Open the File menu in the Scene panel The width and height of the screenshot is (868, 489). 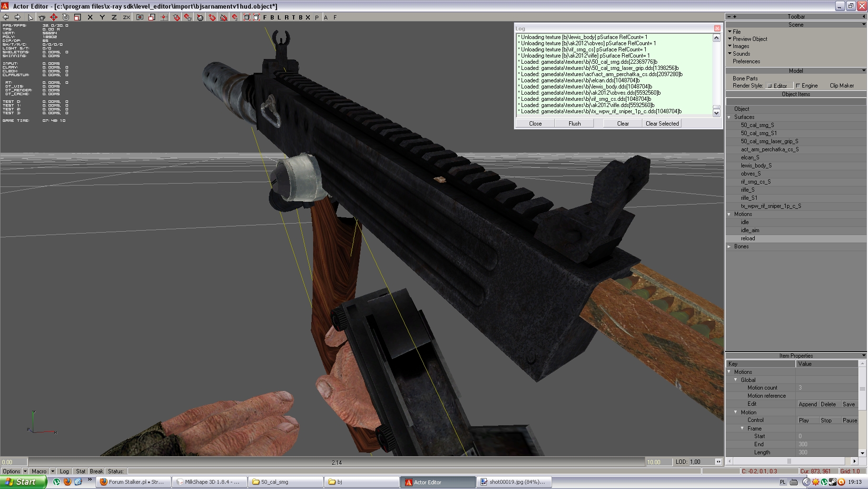coord(737,31)
